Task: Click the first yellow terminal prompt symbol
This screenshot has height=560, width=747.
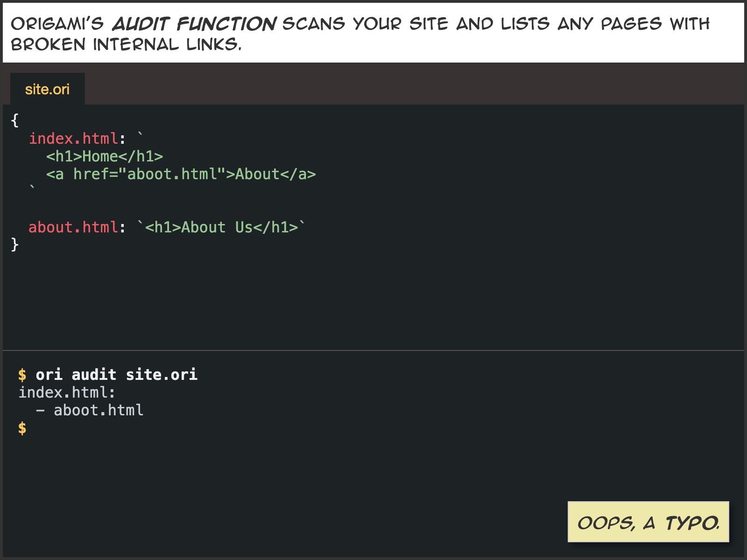Action: (x=22, y=375)
